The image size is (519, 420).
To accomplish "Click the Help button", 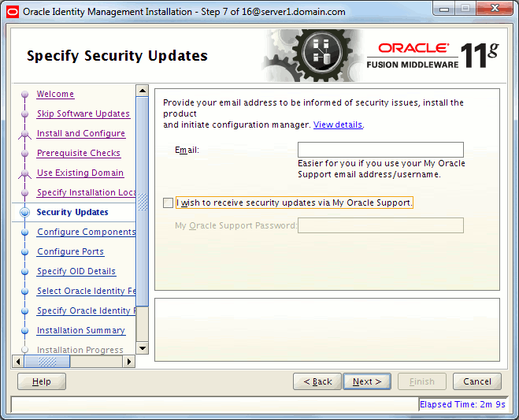I will click(42, 381).
